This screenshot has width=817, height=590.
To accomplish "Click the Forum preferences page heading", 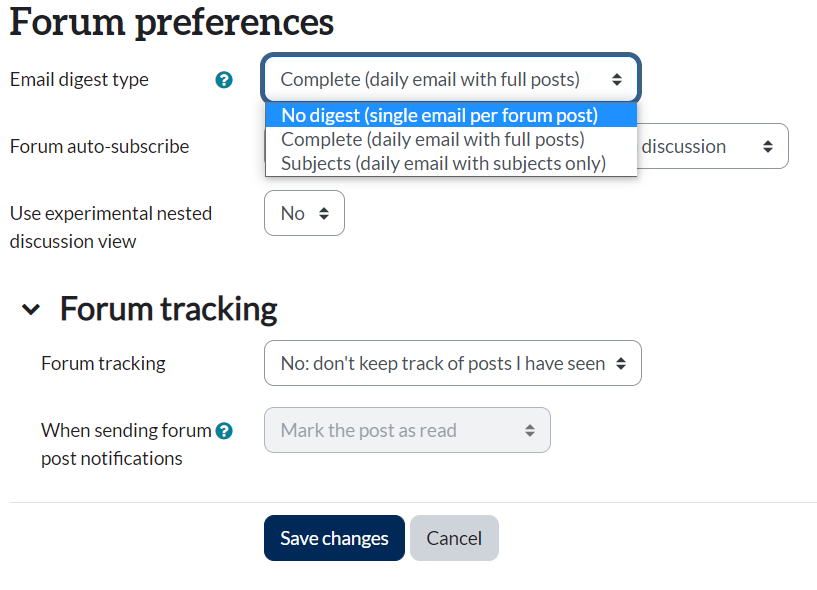I will (x=171, y=21).
